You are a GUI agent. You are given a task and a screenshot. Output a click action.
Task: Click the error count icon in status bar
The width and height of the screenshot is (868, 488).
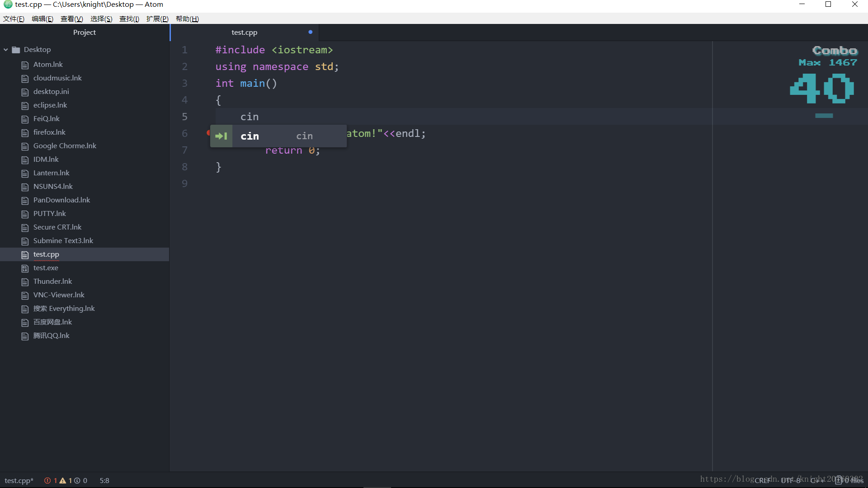point(48,480)
